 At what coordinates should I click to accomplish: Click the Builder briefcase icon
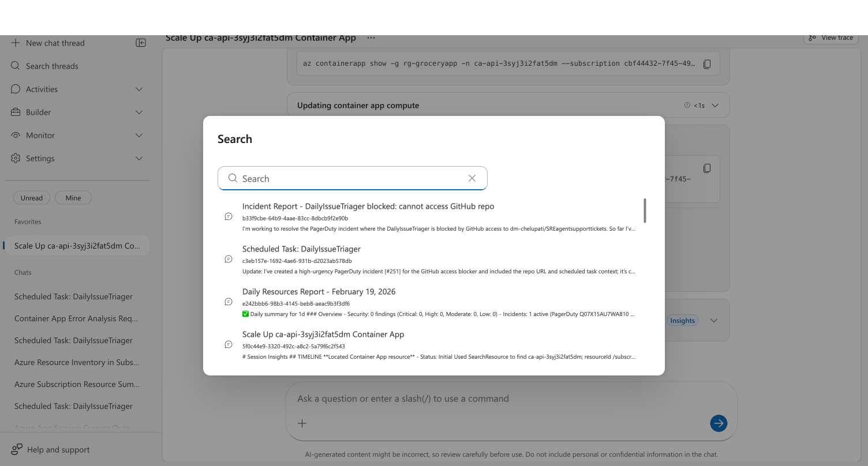pyautogui.click(x=16, y=112)
